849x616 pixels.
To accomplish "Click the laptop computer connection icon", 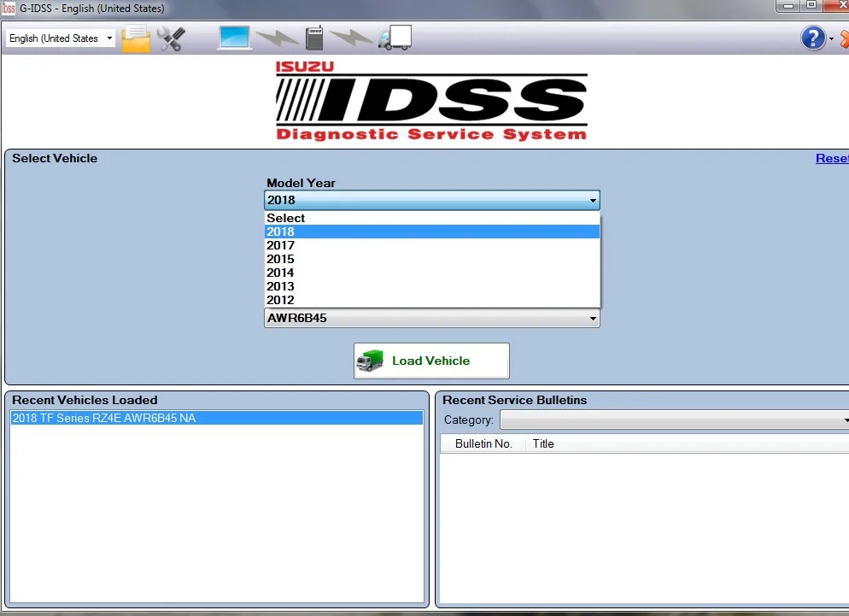I will [x=234, y=38].
